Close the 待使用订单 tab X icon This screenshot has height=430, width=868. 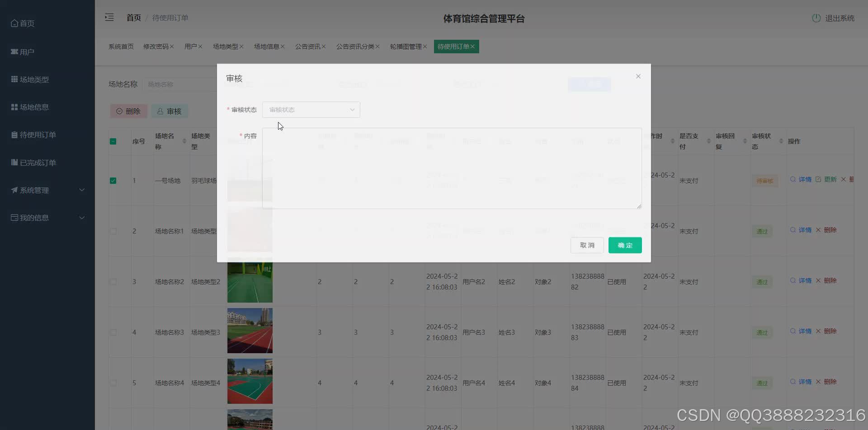472,47
